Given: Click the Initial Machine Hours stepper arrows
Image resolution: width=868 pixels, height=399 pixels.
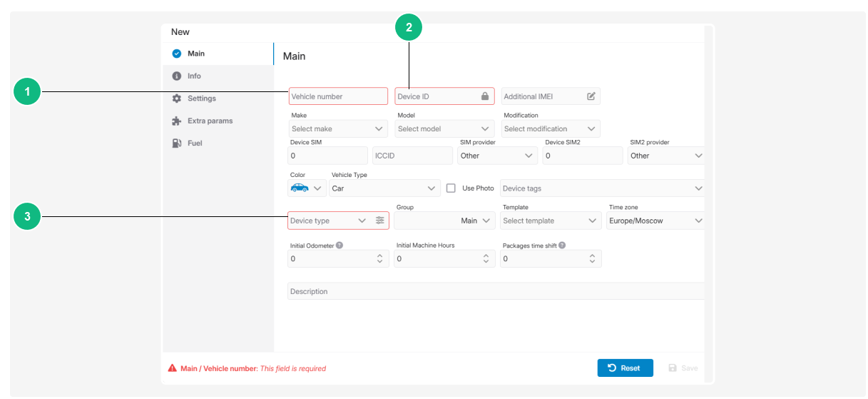Looking at the screenshot, I should pyautogui.click(x=486, y=259).
